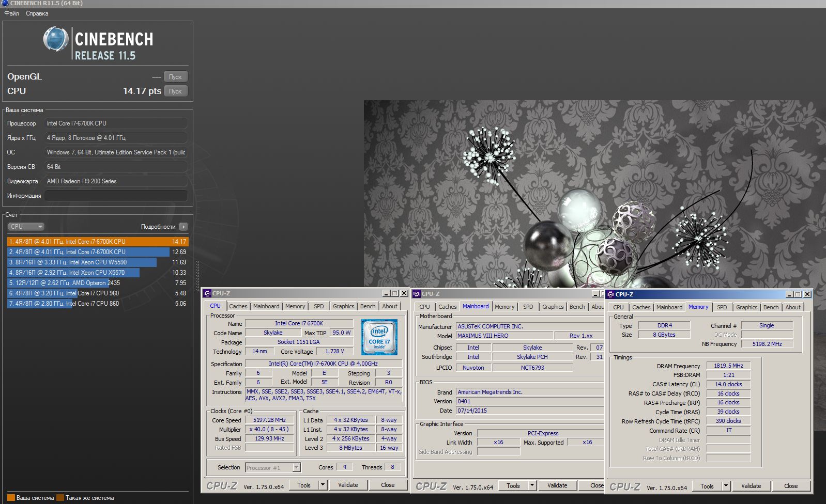Switch to Caches tab in first CPU-Z window
Screen dimensions: 826x504
[x=238, y=306]
